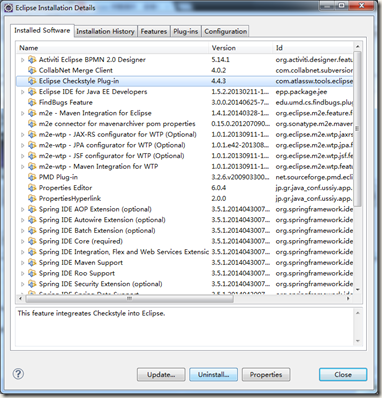The image size is (382, 398).
Task: Click the Spring IDE Security Extension icon
Action: coord(32,284)
